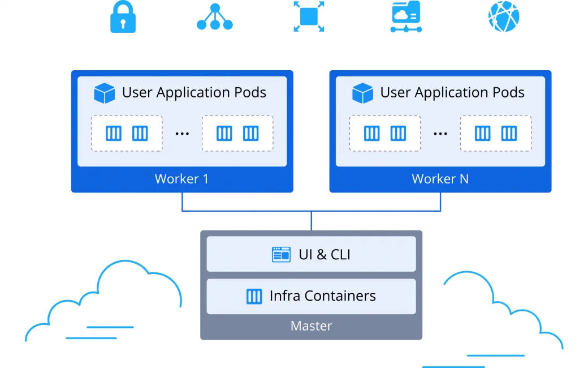Click the Infra Containers icon
The image size is (588, 368).
254,296
